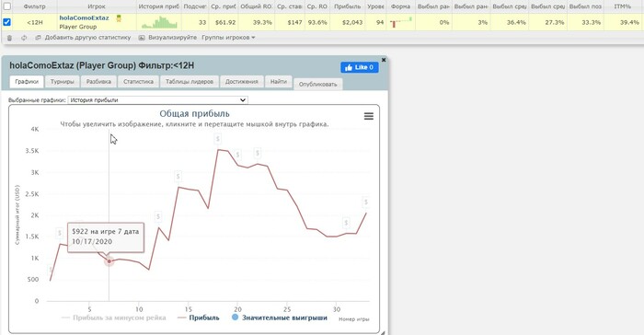Click Визуализируйте link
Image resolution: width=644 pixels, height=335 pixels.
point(173,38)
